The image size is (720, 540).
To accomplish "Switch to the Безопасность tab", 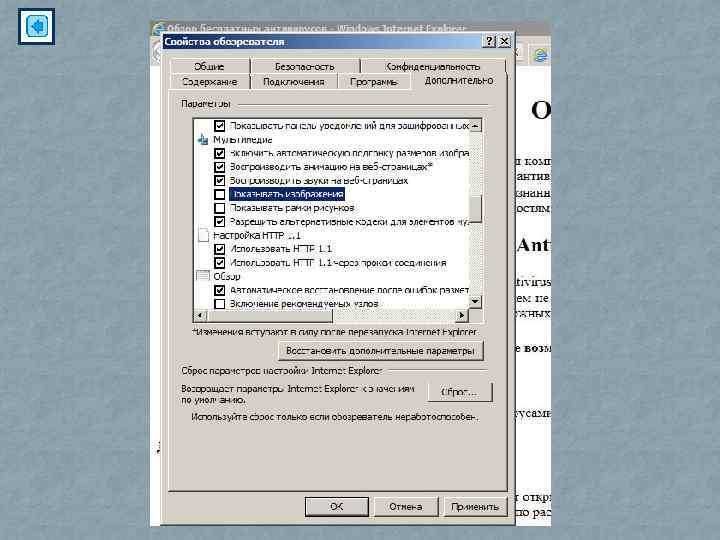I will [x=305, y=67].
